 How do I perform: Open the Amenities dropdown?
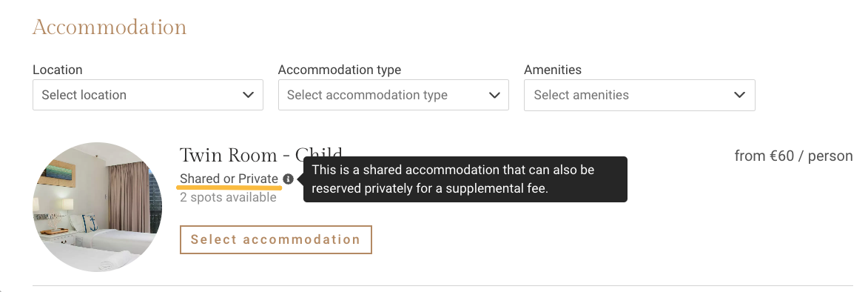639,95
